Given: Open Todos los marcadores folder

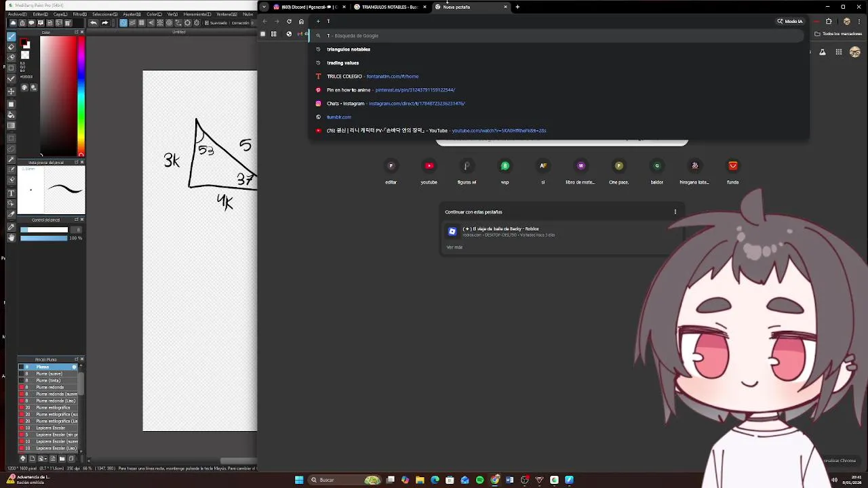Looking at the screenshot, I should point(839,34).
